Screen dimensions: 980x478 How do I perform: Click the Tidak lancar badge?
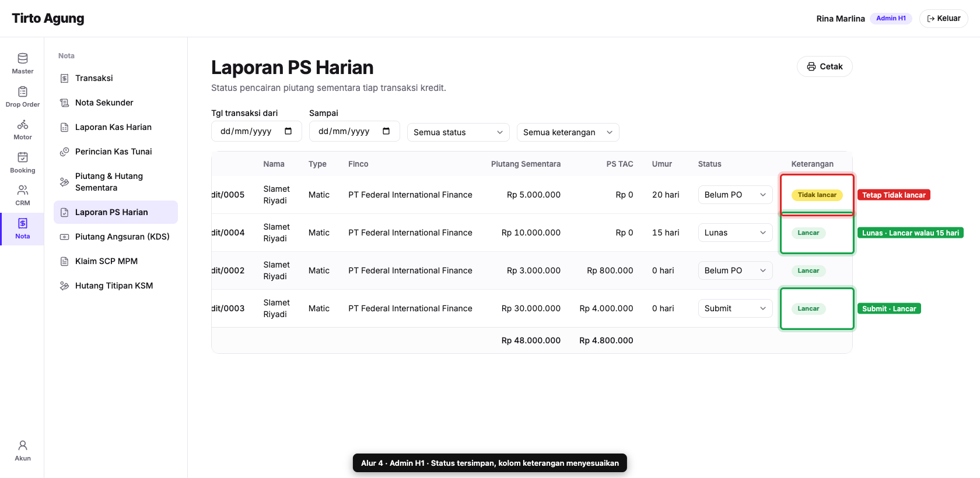(817, 195)
